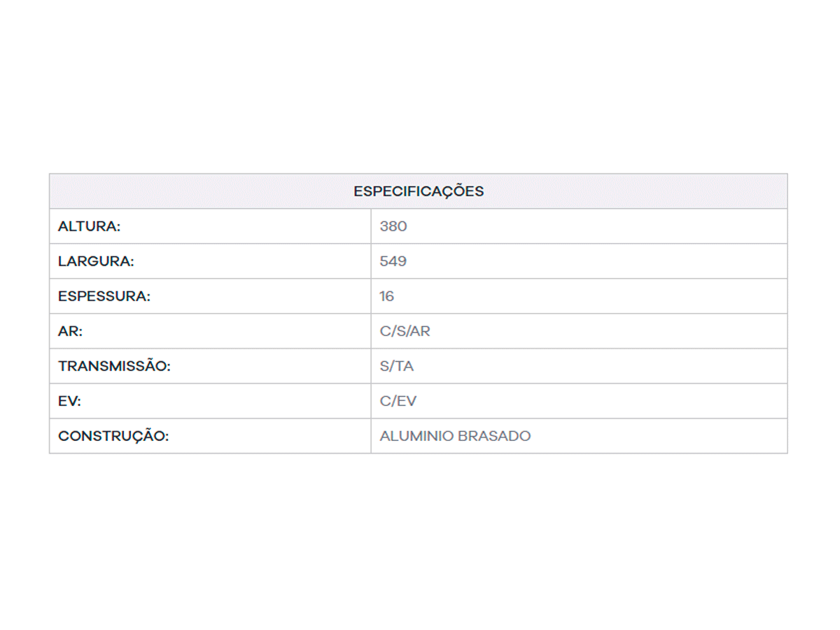840x630 pixels.
Task: Click the C/EV value
Action: (398, 401)
